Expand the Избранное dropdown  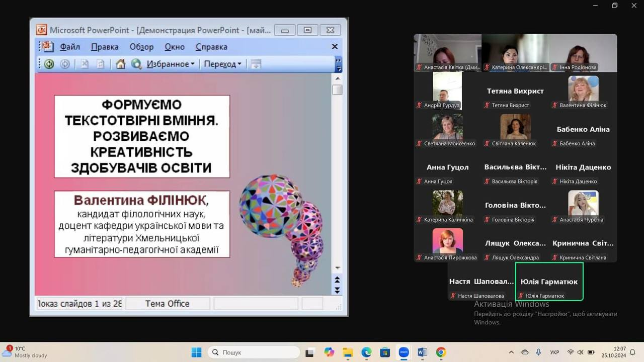pos(171,64)
